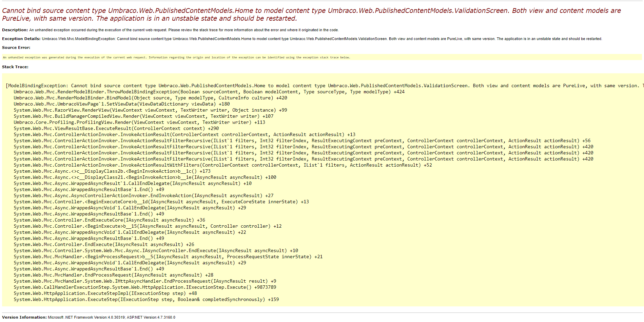Click the ProfilingView.Render +113 line
644x322 pixels.
click(x=139, y=122)
